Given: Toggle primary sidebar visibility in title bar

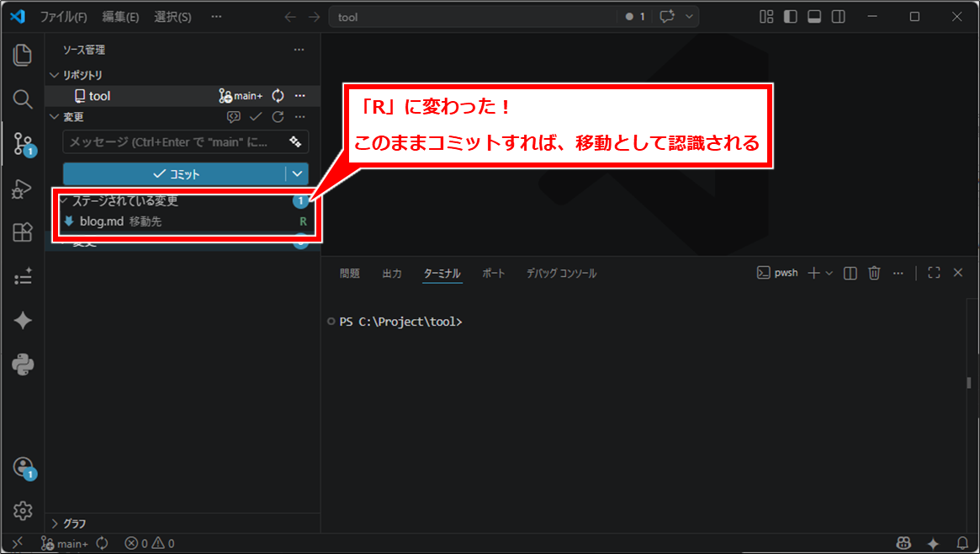Looking at the screenshot, I should [x=790, y=17].
